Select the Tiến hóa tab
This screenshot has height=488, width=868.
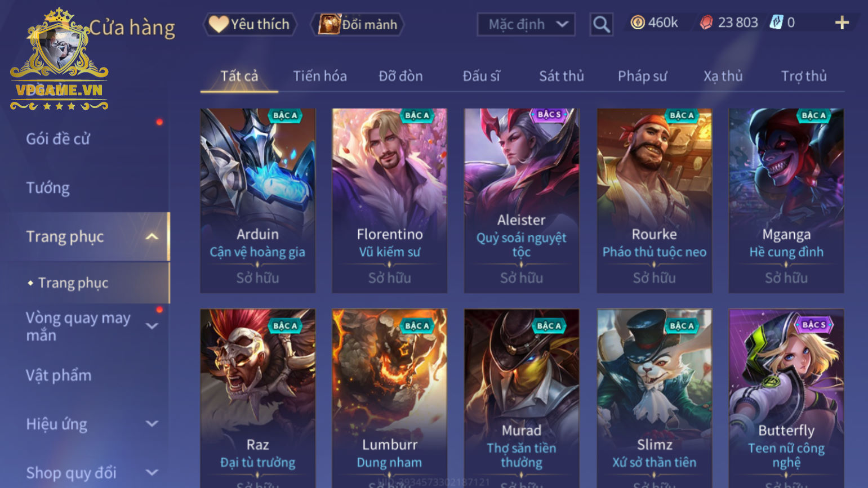320,76
